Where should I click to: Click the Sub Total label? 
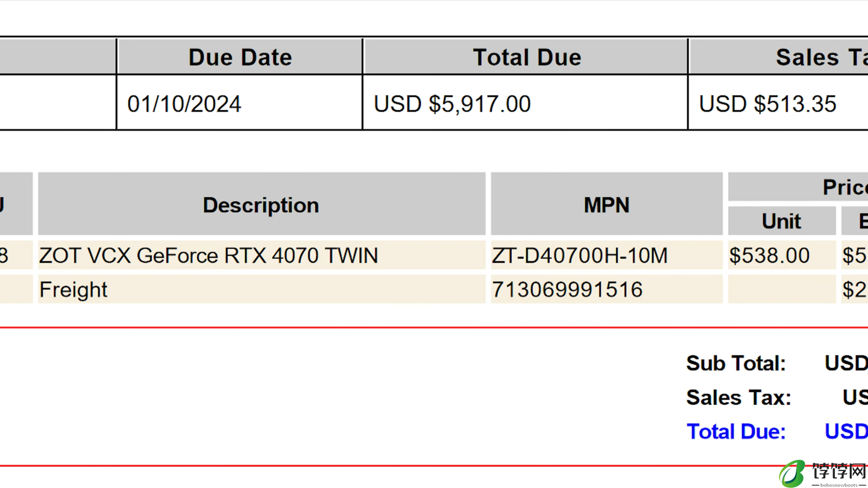(x=736, y=363)
